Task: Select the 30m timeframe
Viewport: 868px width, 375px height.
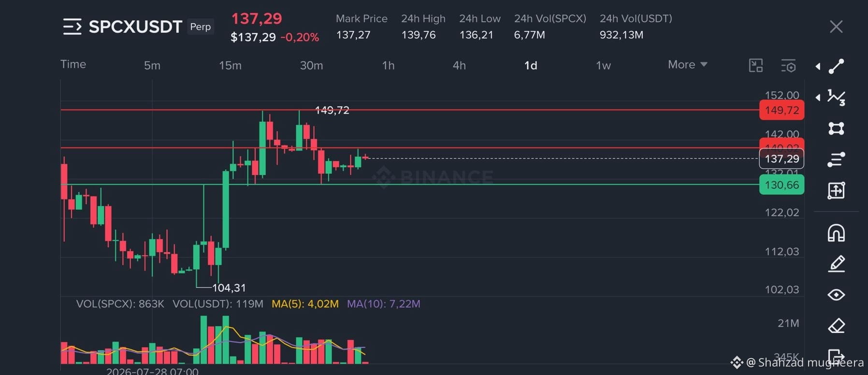Action: click(x=311, y=65)
